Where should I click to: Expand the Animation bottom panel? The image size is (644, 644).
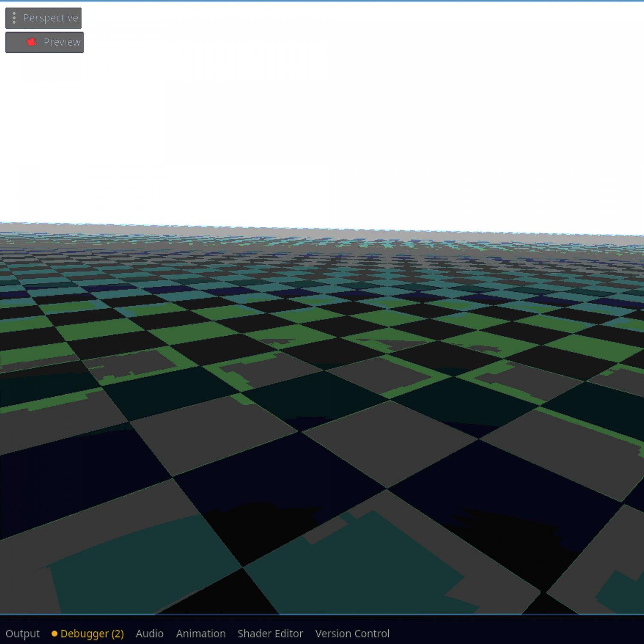point(201,633)
